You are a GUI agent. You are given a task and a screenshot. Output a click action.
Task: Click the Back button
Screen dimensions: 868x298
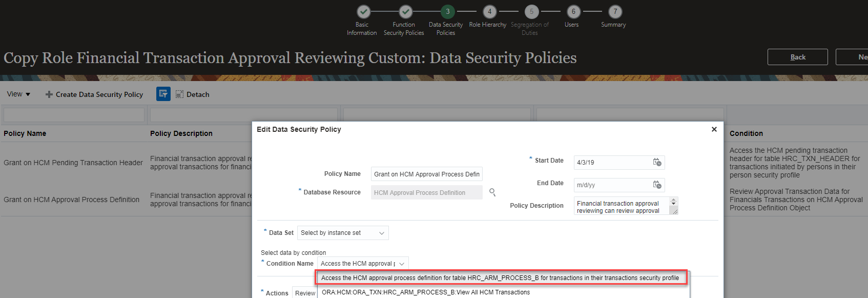pos(797,57)
